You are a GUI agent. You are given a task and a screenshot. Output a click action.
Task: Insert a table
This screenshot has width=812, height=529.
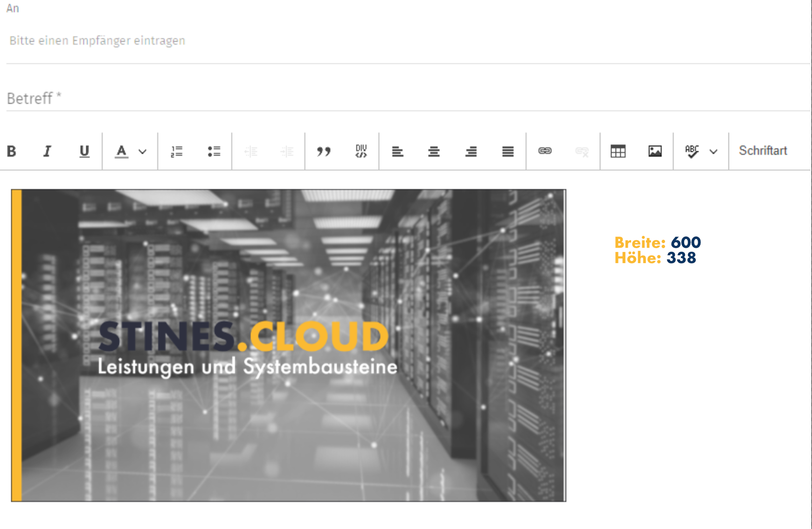coord(618,151)
